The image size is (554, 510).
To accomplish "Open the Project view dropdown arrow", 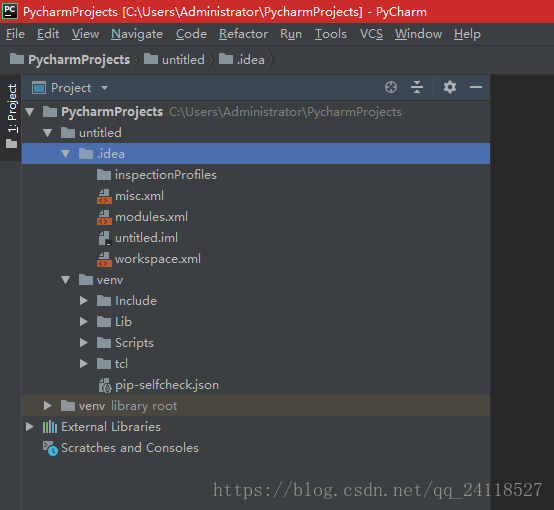I will point(104,88).
